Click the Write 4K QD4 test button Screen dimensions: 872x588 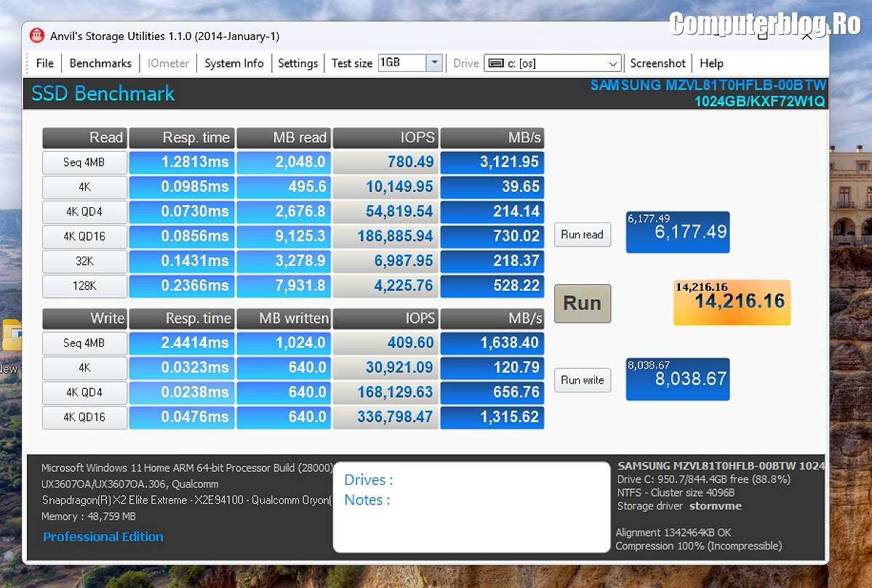tap(84, 392)
